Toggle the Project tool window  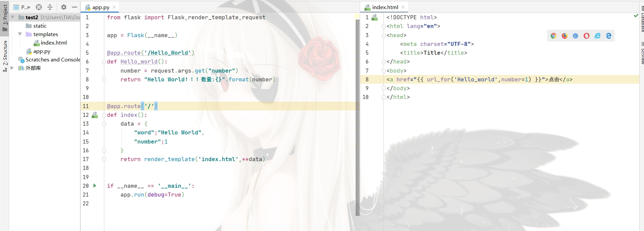pyautogui.click(x=5, y=17)
